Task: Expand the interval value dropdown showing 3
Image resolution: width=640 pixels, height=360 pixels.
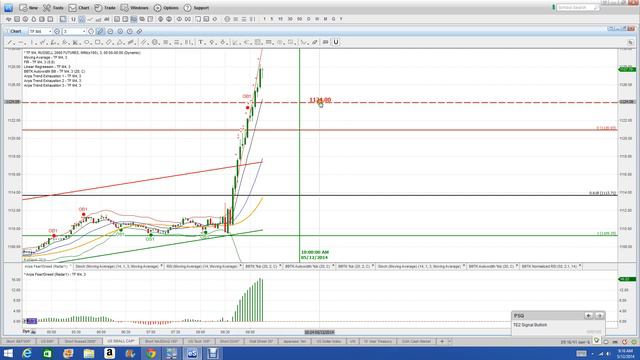Action: [84, 31]
